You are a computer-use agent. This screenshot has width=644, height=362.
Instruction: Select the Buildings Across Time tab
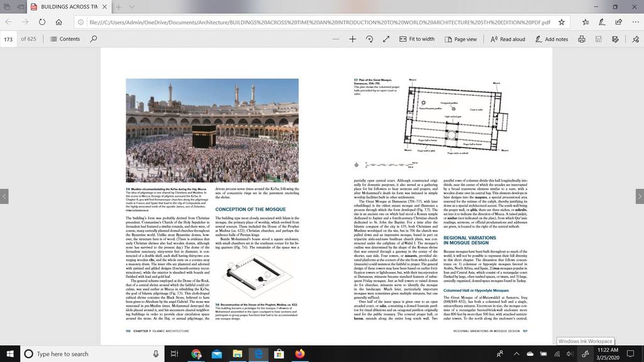[69, 7]
